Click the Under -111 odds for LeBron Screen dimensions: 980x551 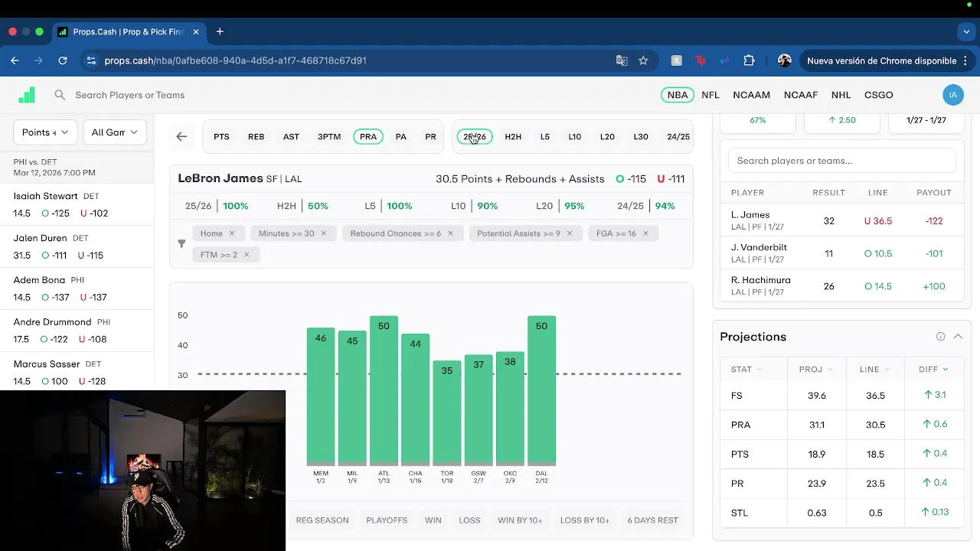click(671, 179)
